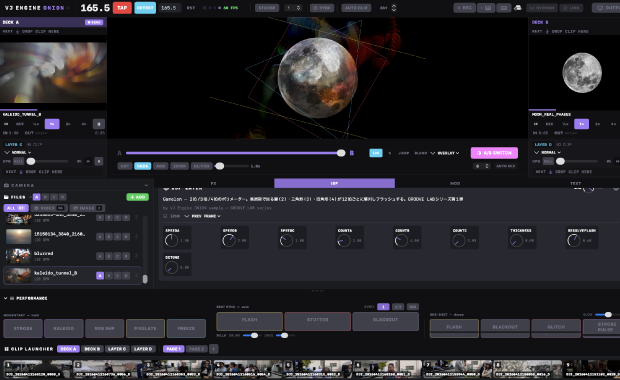Switch to clip launcher PAGE 1

(x=173, y=349)
